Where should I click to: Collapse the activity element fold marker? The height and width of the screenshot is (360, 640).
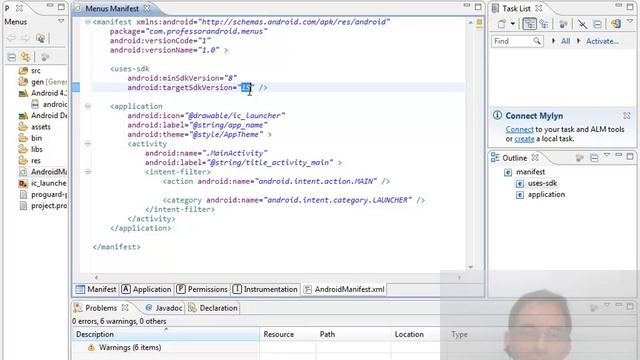click(x=88, y=144)
